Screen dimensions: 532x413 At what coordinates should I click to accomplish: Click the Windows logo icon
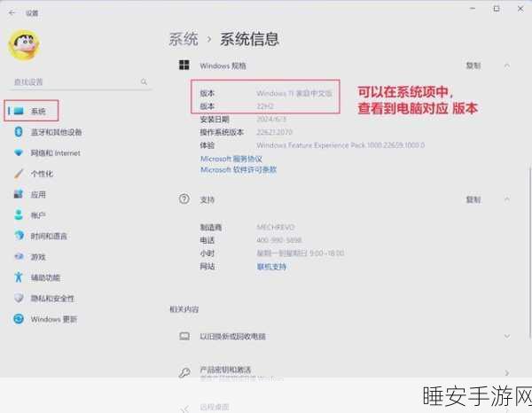[184, 65]
